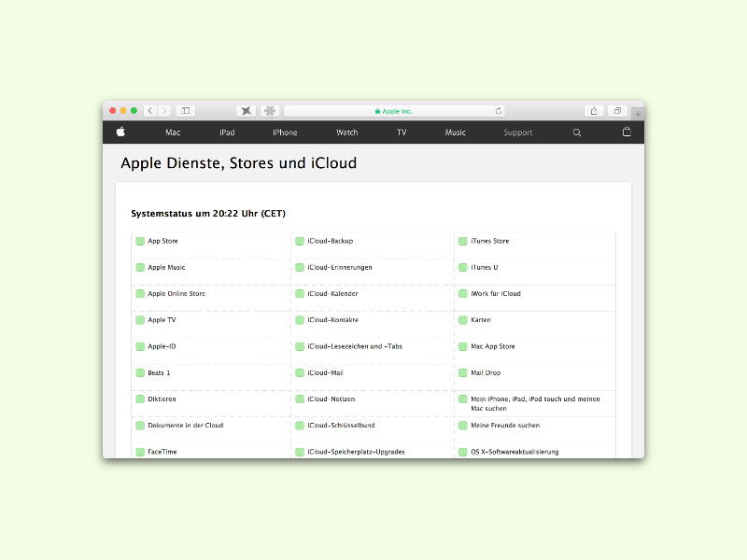
Task: Click the Apple logo in the site navigation
Action: (x=121, y=132)
